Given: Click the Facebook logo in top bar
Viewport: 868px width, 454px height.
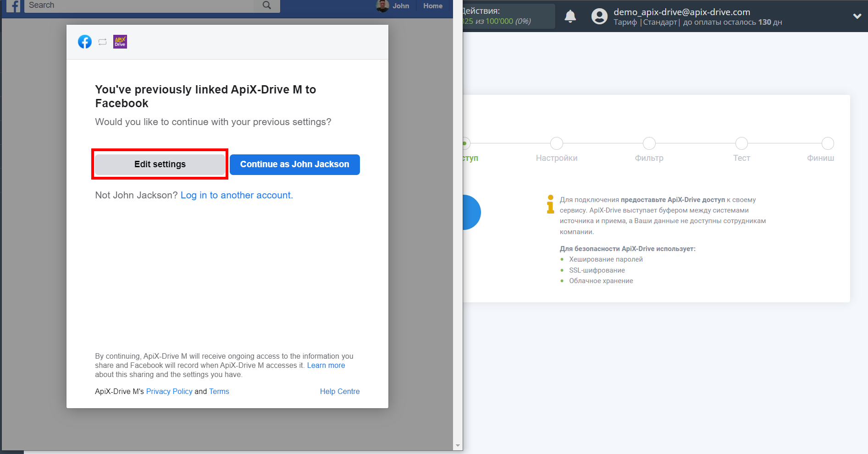Looking at the screenshot, I should point(14,6).
